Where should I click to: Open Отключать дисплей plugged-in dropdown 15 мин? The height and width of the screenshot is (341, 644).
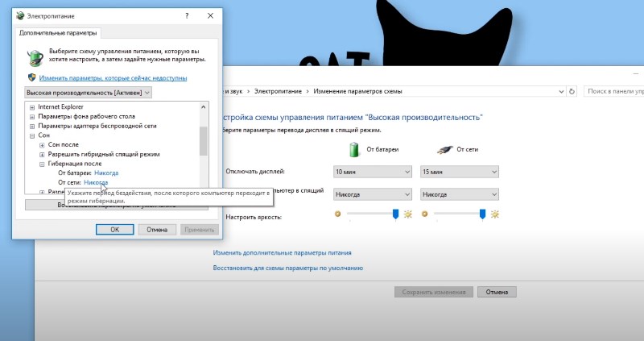click(460, 172)
